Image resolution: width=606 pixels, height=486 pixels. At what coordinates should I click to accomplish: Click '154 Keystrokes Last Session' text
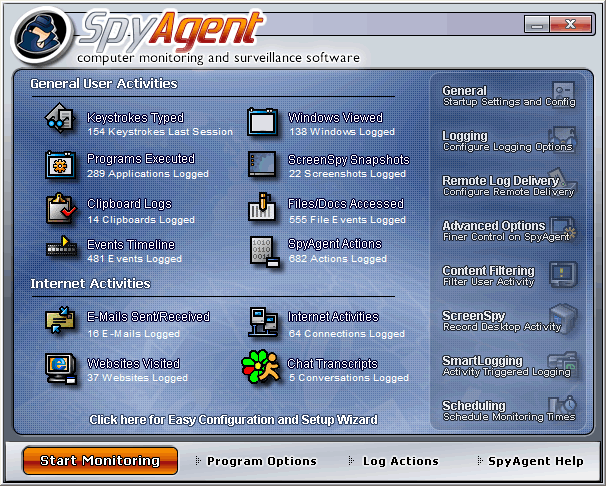160,132
